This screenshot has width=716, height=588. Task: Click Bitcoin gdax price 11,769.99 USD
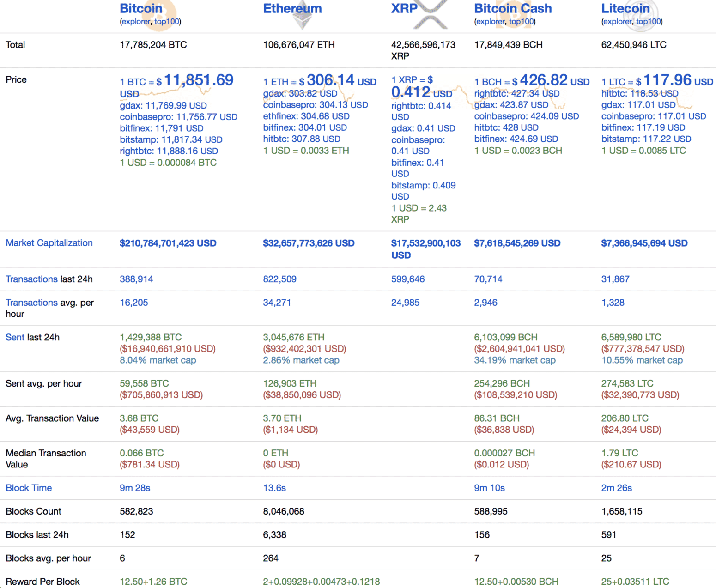coord(163,105)
